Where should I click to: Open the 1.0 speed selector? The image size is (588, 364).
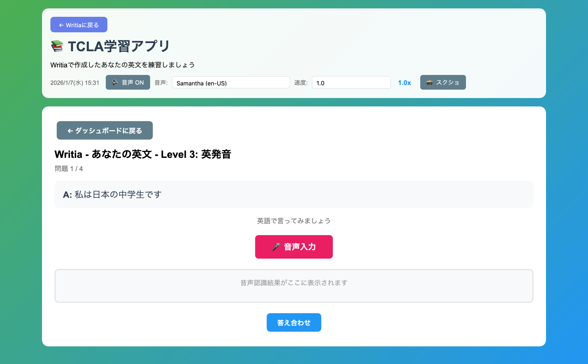(351, 83)
